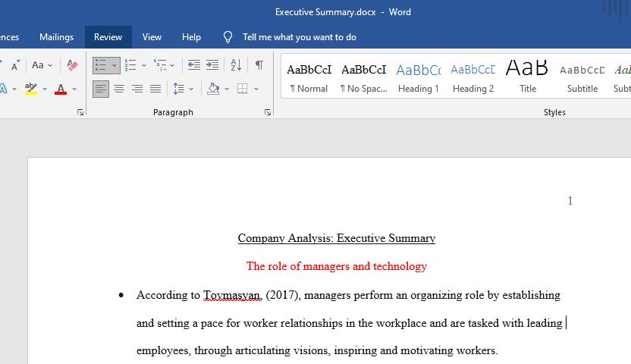Screen dimensions: 631x364
Task: Justify the paragraph text
Action: pyautogui.click(x=155, y=89)
